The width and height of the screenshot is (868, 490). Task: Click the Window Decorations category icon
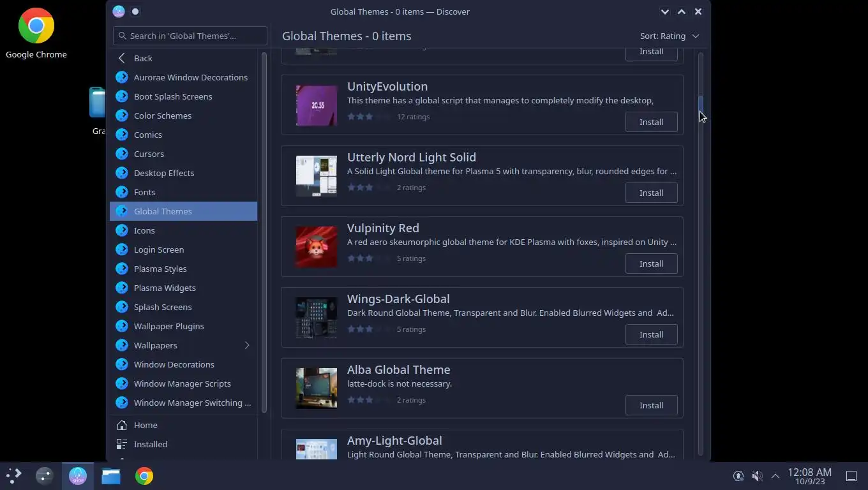click(122, 364)
